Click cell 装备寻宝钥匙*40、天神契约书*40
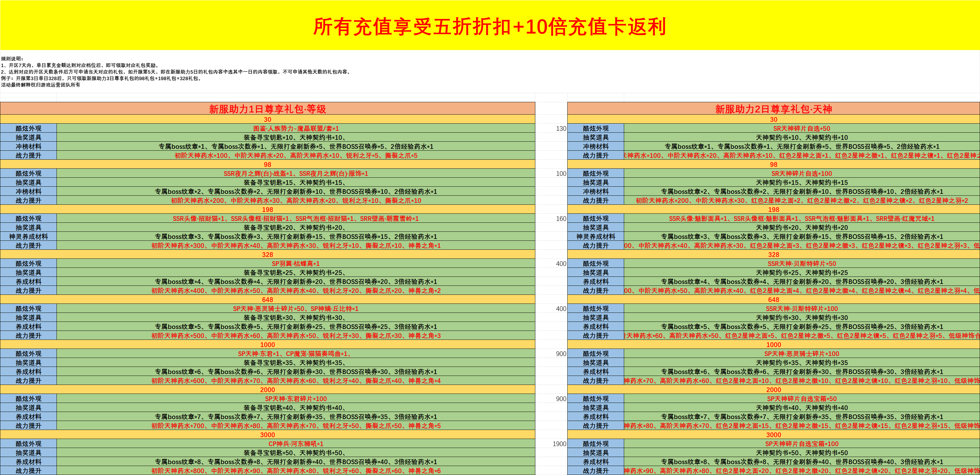 [x=296, y=408]
